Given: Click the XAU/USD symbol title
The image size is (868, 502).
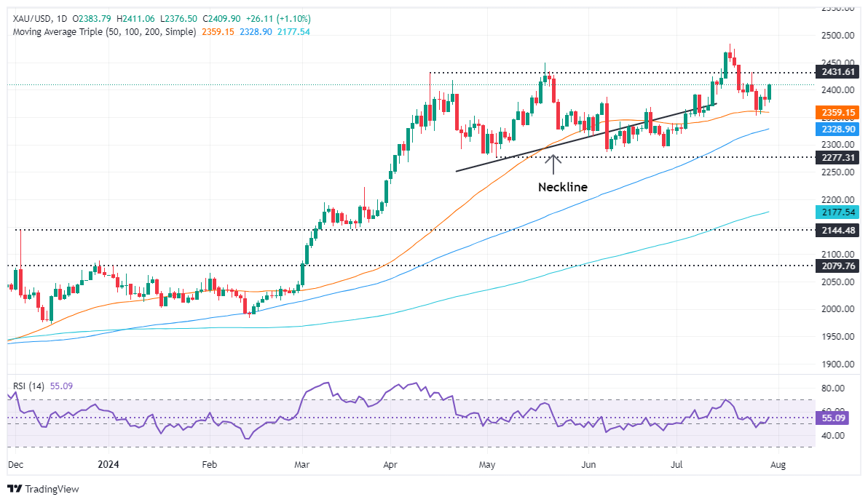Looking at the screenshot, I should pyautogui.click(x=31, y=19).
